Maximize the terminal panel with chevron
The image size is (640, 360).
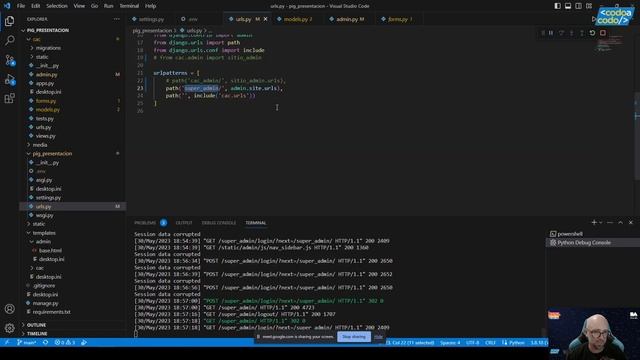tap(620, 222)
